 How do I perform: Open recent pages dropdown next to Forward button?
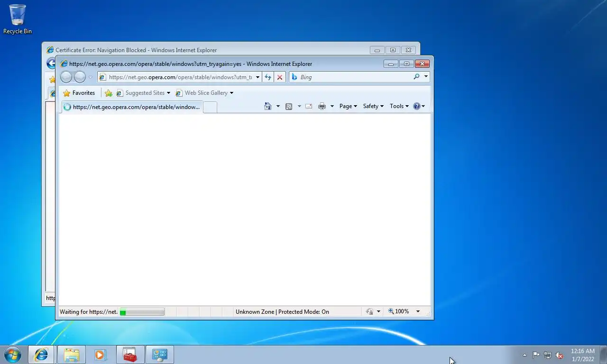pos(90,77)
